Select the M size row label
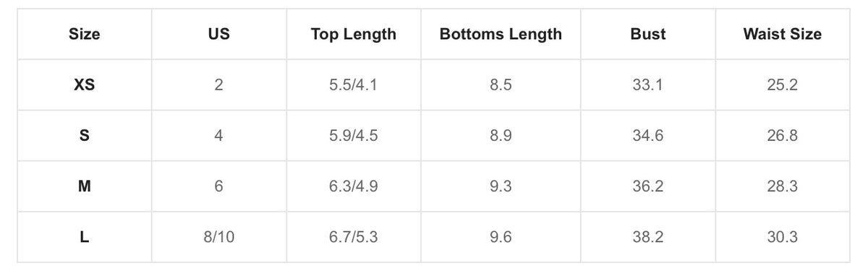868x271 pixels. 85,186
